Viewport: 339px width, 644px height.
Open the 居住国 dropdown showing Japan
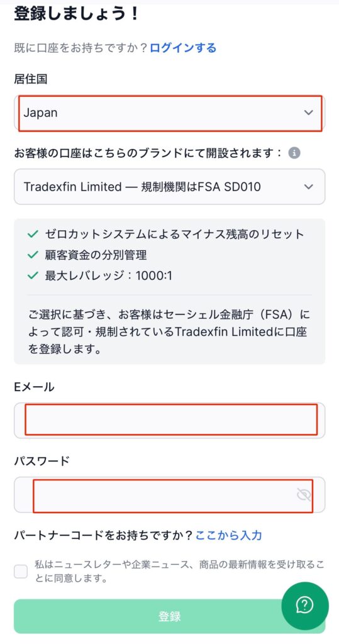pyautogui.click(x=169, y=113)
